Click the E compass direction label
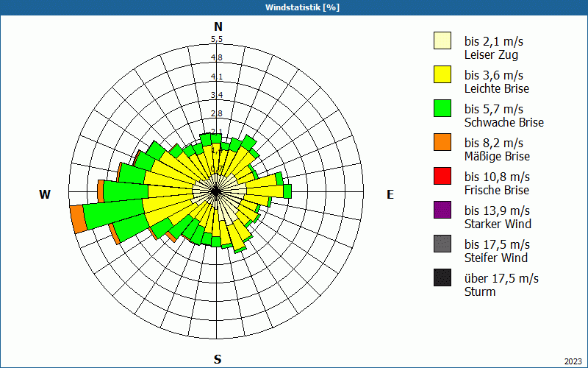588x368 pixels. pyautogui.click(x=390, y=194)
